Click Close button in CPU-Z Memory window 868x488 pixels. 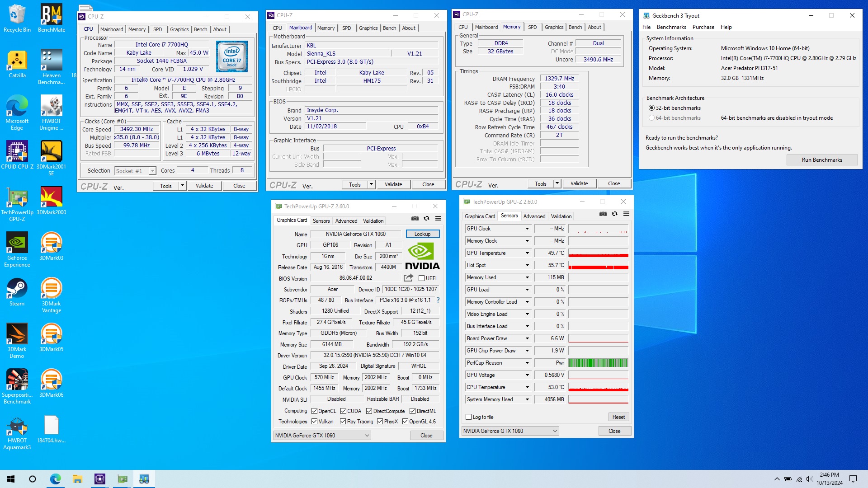(614, 183)
